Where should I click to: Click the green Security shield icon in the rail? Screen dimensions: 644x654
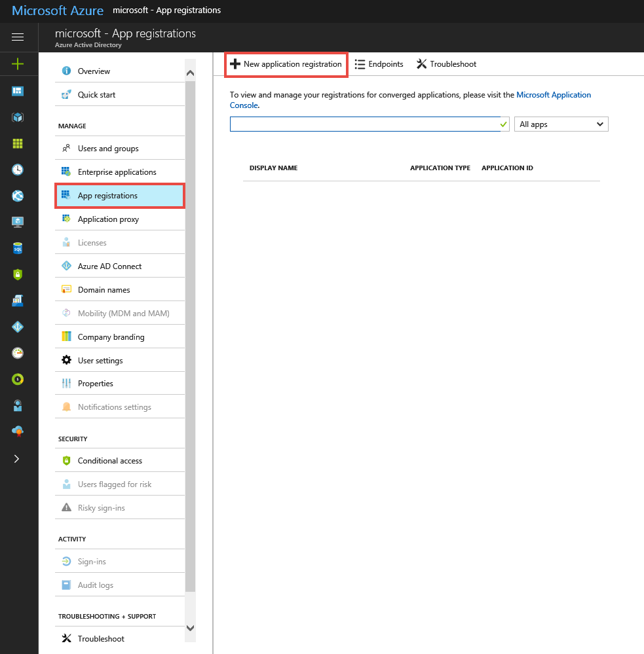[18, 274]
